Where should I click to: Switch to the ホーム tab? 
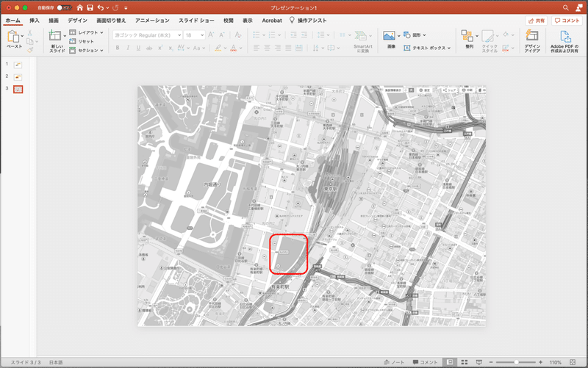tap(12, 21)
